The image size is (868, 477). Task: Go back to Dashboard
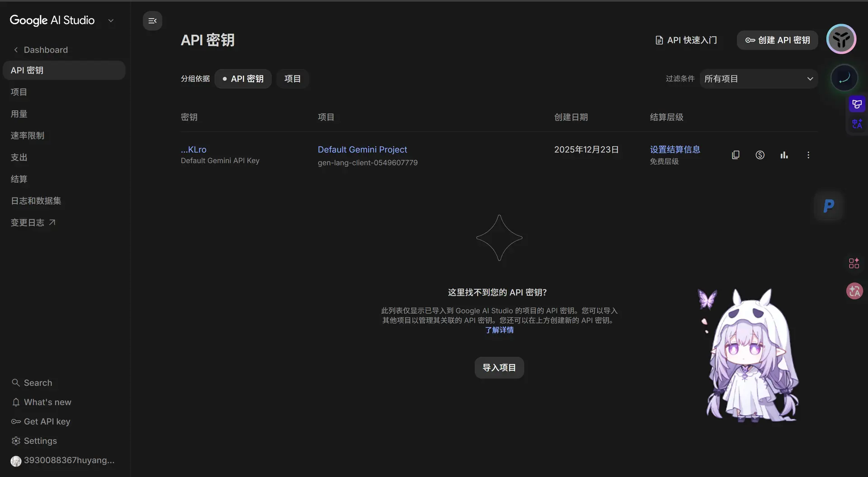41,50
